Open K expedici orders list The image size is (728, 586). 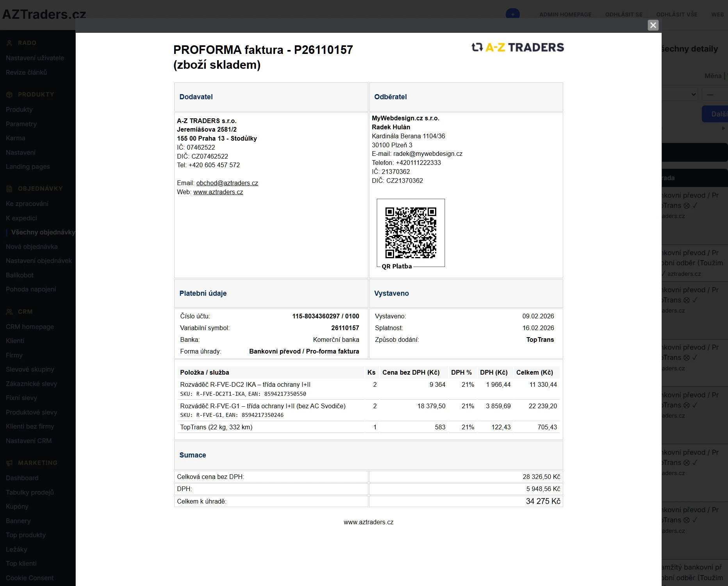(x=21, y=218)
